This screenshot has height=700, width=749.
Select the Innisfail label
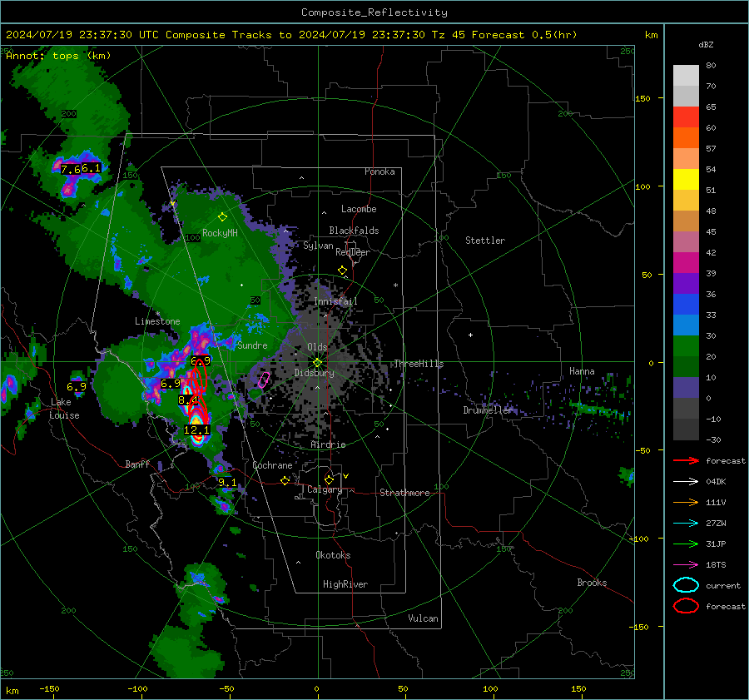[335, 301]
